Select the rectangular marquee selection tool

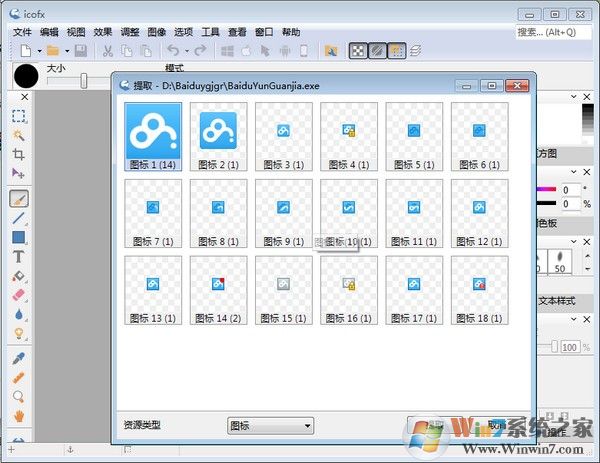coord(18,116)
